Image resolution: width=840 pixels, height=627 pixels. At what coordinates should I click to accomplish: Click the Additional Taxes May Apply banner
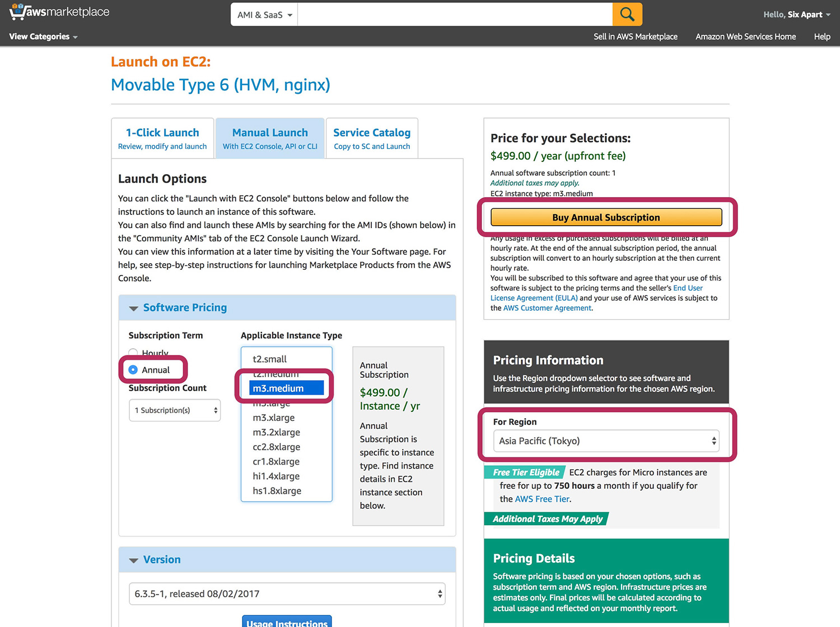pyautogui.click(x=547, y=519)
